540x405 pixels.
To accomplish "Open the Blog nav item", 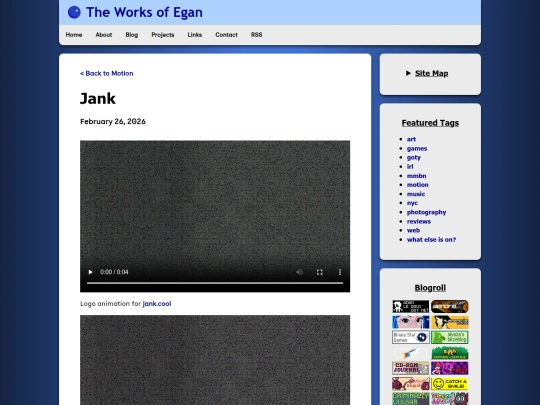I will tap(132, 35).
